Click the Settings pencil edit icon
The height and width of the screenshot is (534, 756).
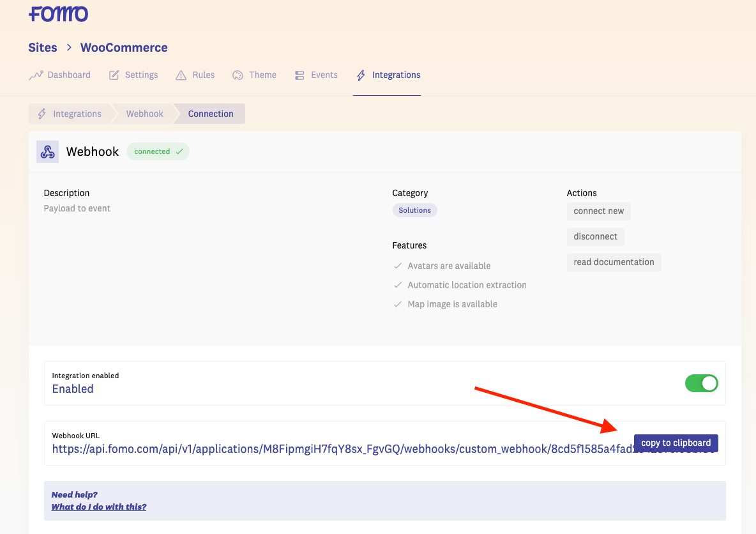(114, 75)
